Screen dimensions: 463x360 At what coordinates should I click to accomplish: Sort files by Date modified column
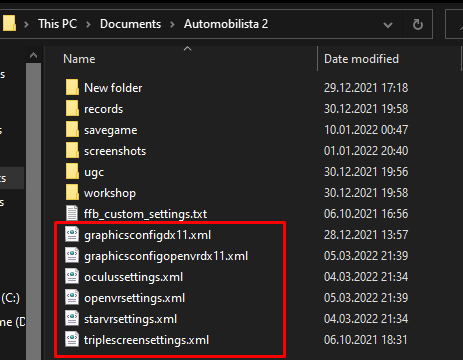pos(361,59)
